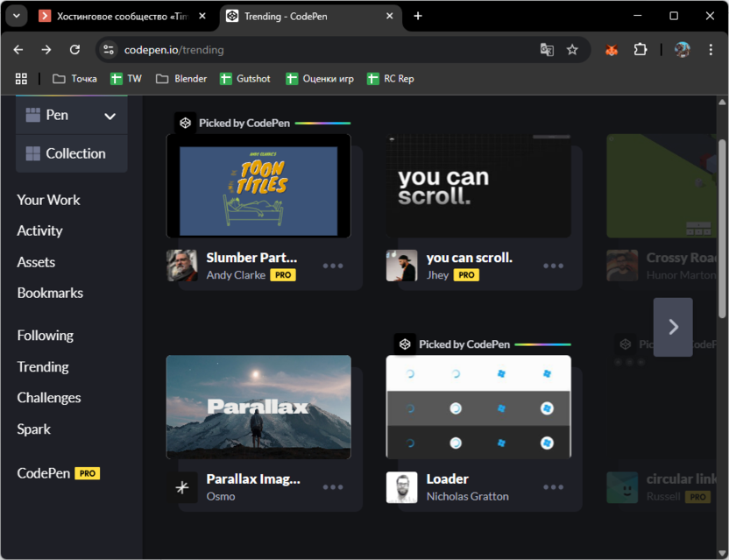Viewport: 729px width, 560px height.
Task: Click the page vertical scrollbar thumb
Action: [722, 229]
